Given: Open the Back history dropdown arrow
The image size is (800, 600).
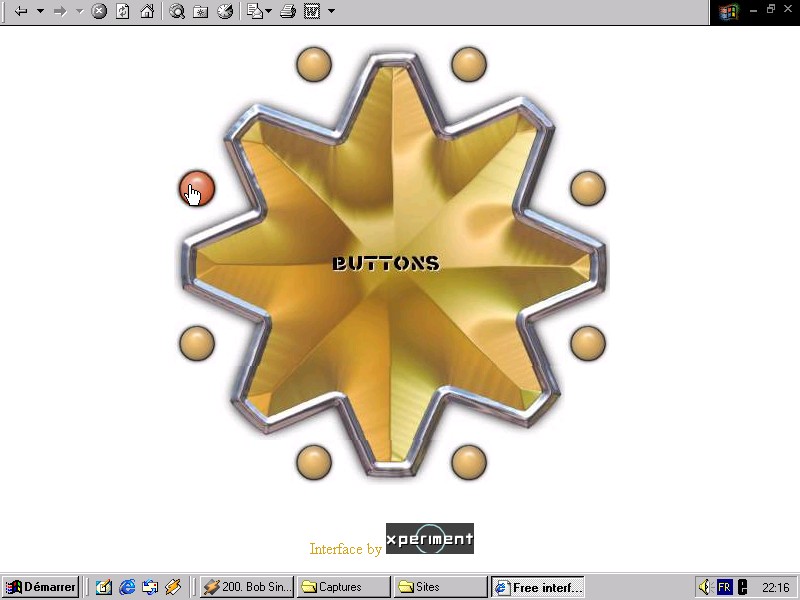Looking at the screenshot, I should [x=40, y=11].
